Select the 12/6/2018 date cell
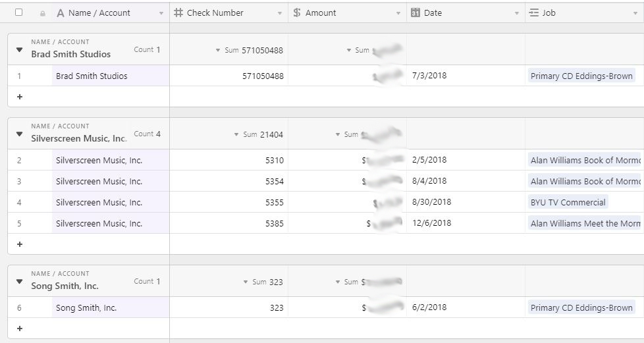The width and height of the screenshot is (644, 343). [x=465, y=223]
